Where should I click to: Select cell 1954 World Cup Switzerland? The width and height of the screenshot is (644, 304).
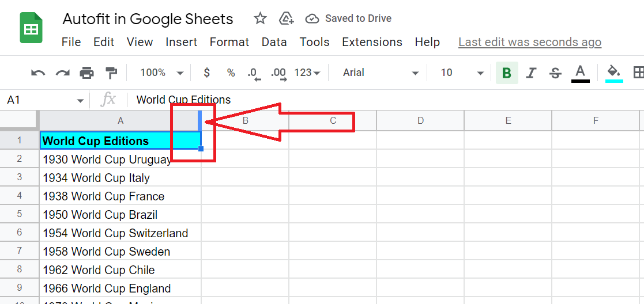[x=120, y=233]
